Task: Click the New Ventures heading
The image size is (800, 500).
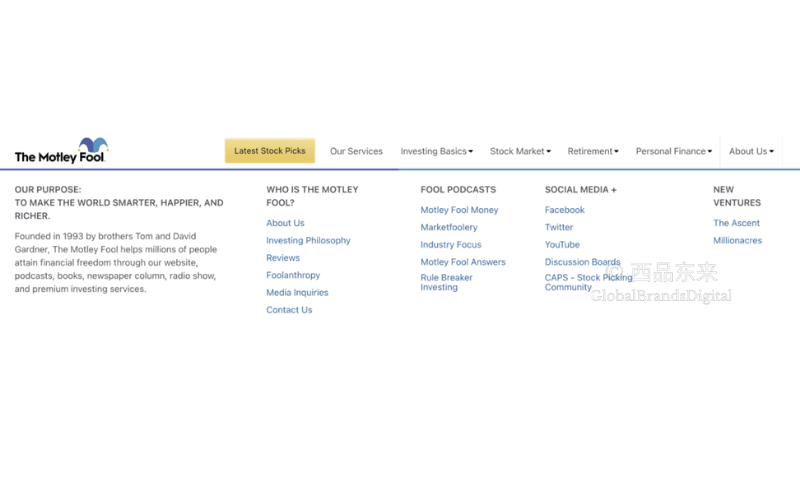Action: point(737,196)
